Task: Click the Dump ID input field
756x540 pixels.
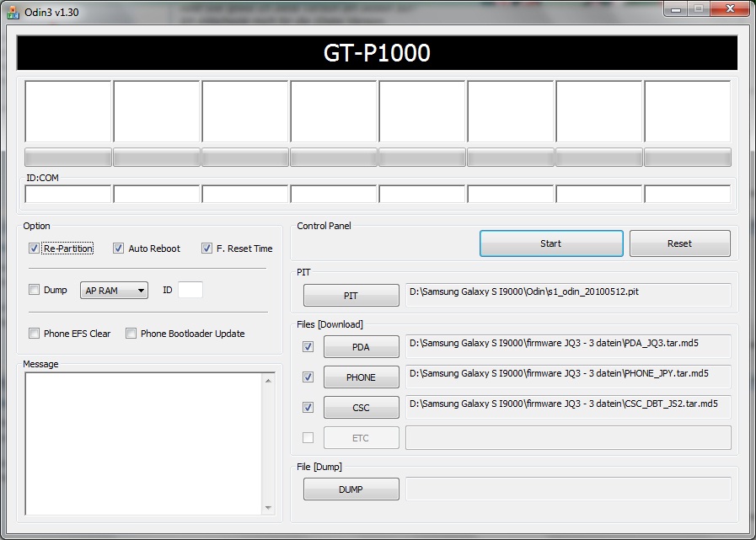Action: 190,290
